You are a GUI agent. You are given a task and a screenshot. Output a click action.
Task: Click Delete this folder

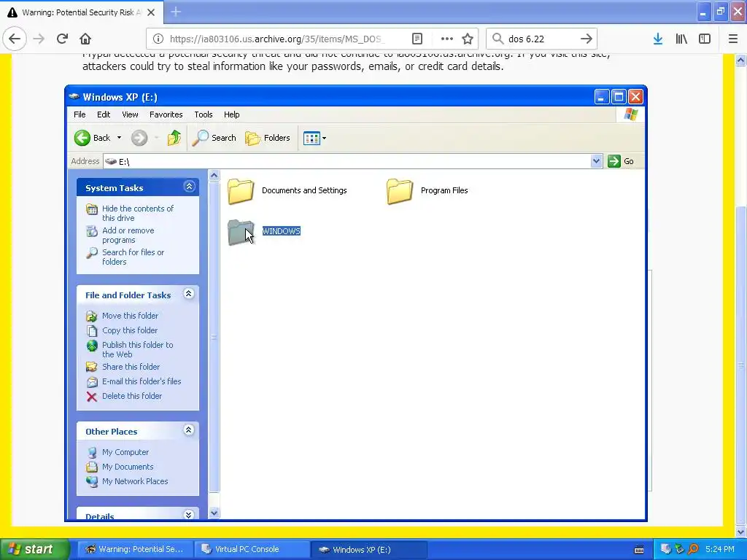point(132,396)
